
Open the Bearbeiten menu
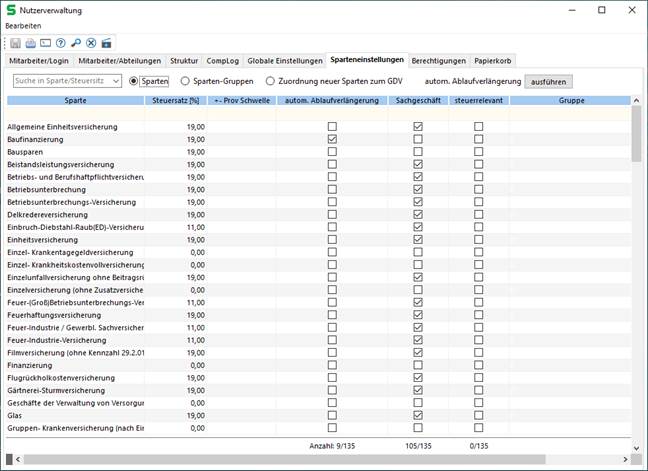pyautogui.click(x=24, y=24)
